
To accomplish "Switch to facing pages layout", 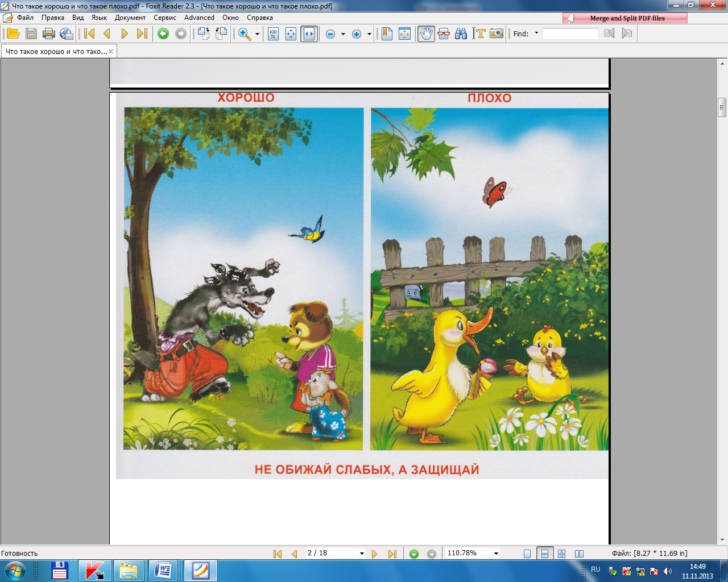I will click(579, 554).
